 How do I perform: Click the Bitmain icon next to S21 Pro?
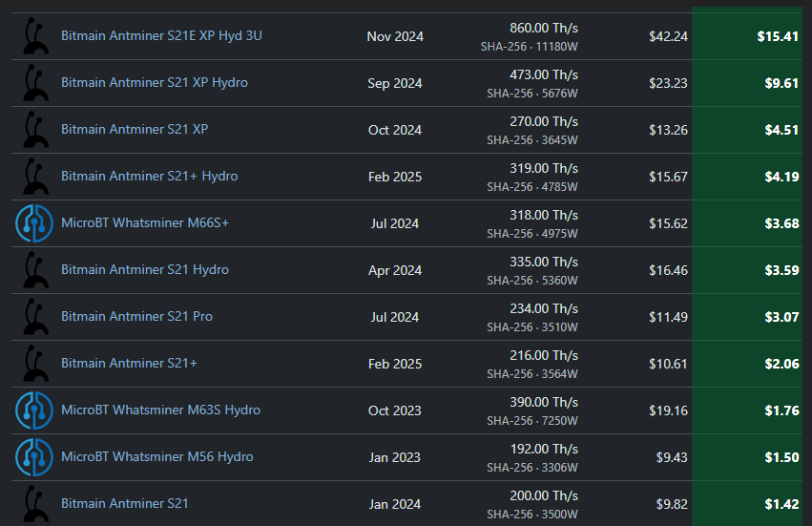pos(34,316)
